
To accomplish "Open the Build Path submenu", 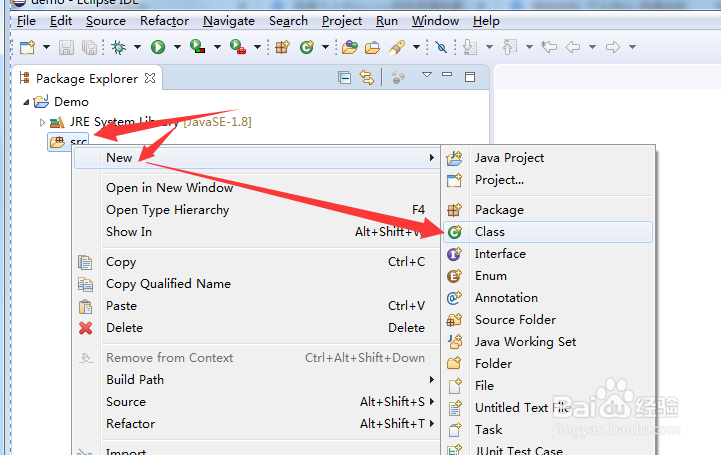I will pos(257,380).
